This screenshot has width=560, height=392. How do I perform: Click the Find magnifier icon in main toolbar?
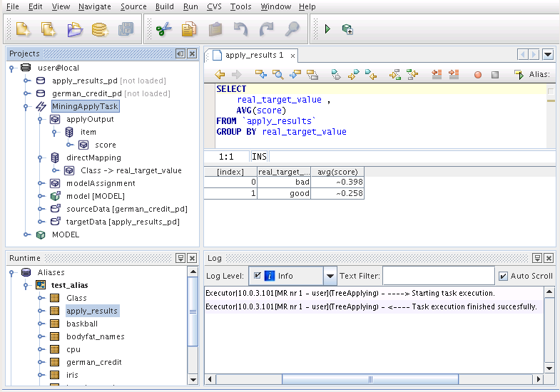click(x=292, y=29)
